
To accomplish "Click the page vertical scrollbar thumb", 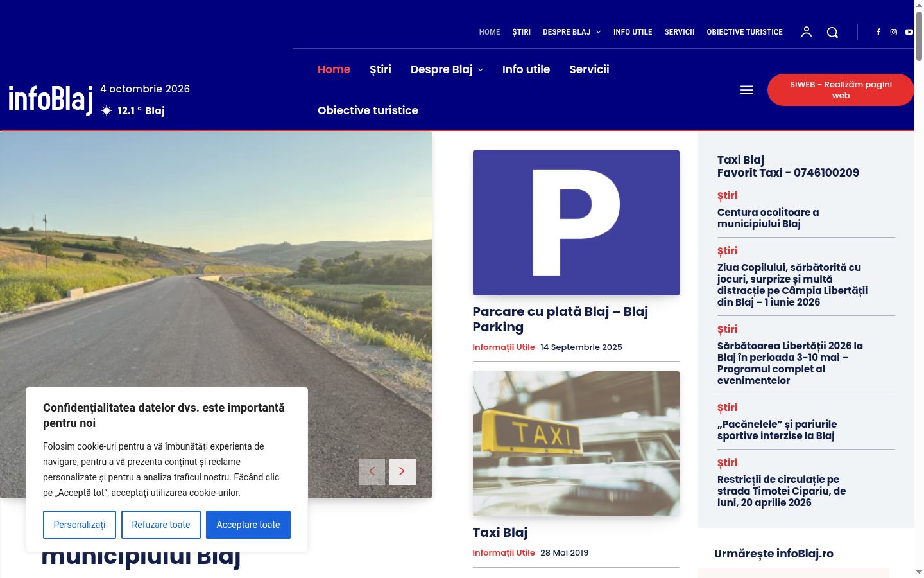I will coord(919,35).
